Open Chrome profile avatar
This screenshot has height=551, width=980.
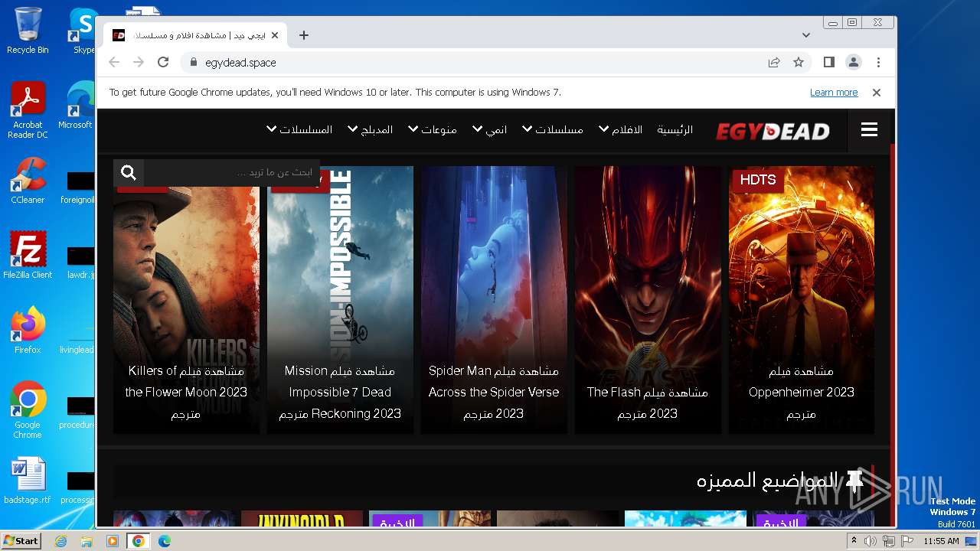pyautogui.click(x=854, y=63)
